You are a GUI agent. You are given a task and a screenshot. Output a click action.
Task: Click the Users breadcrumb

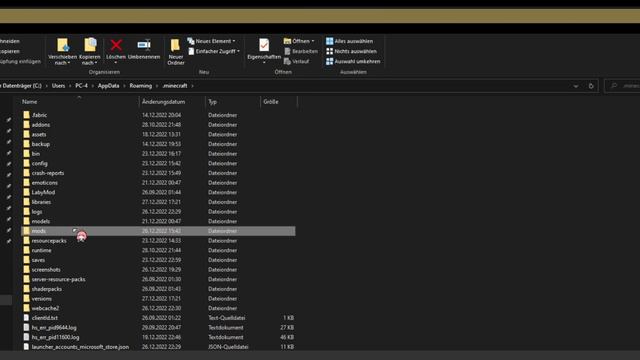pyautogui.click(x=58, y=86)
